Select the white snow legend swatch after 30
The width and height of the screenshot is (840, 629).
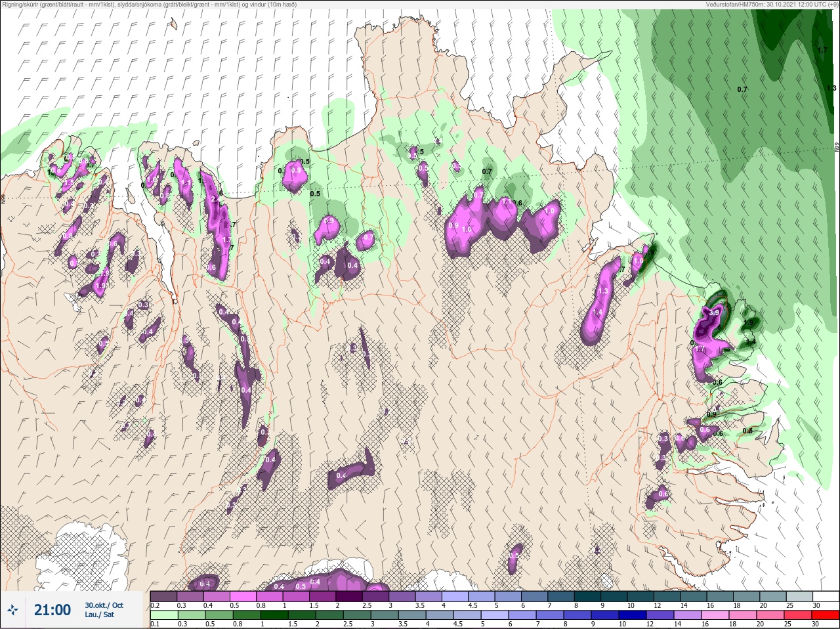click(826, 596)
